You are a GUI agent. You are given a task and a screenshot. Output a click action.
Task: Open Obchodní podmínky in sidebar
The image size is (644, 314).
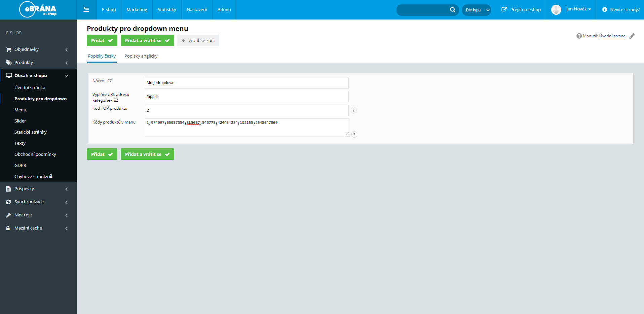pyautogui.click(x=35, y=154)
